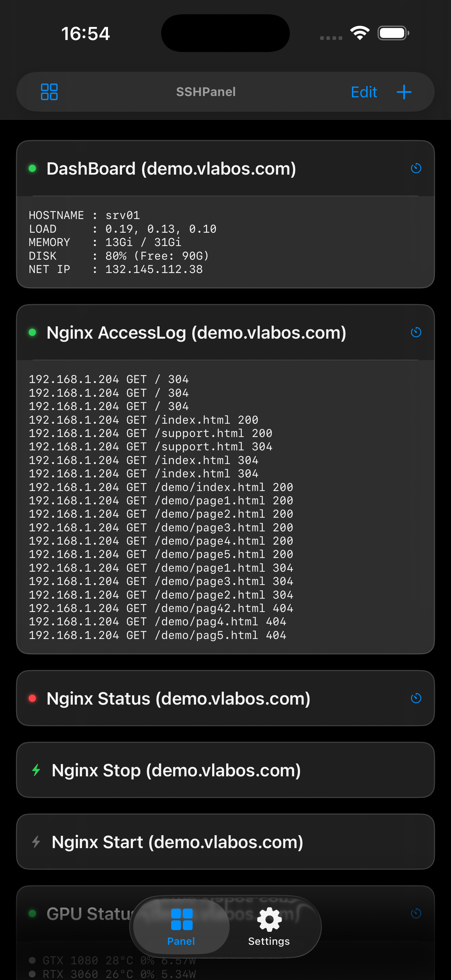Viewport: 451px width, 980px height.
Task: Tap the lightning icon on Nginx Start
Action: coord(36,842)
